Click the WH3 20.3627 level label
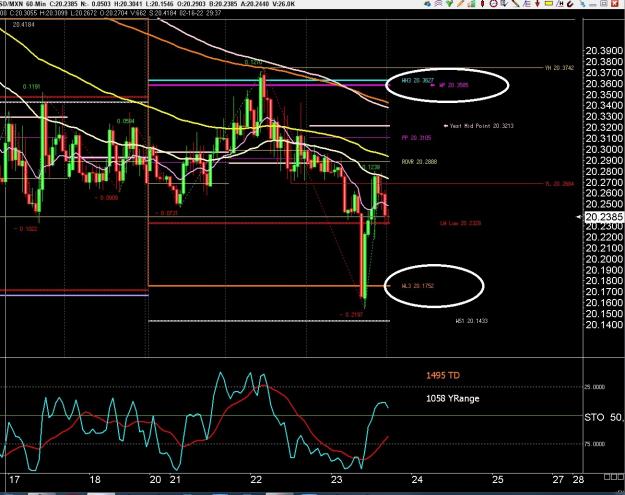 (417, 81)
